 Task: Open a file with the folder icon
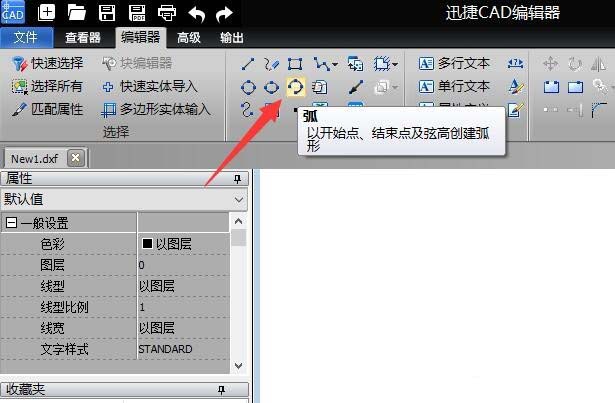tap(76, 12)
